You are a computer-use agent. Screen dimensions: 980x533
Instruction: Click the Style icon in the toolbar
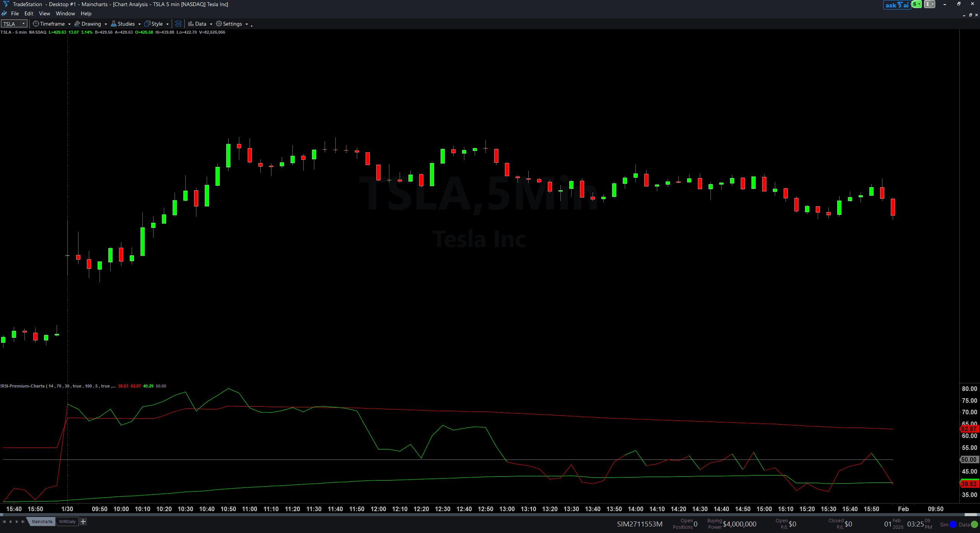point(148,23)
